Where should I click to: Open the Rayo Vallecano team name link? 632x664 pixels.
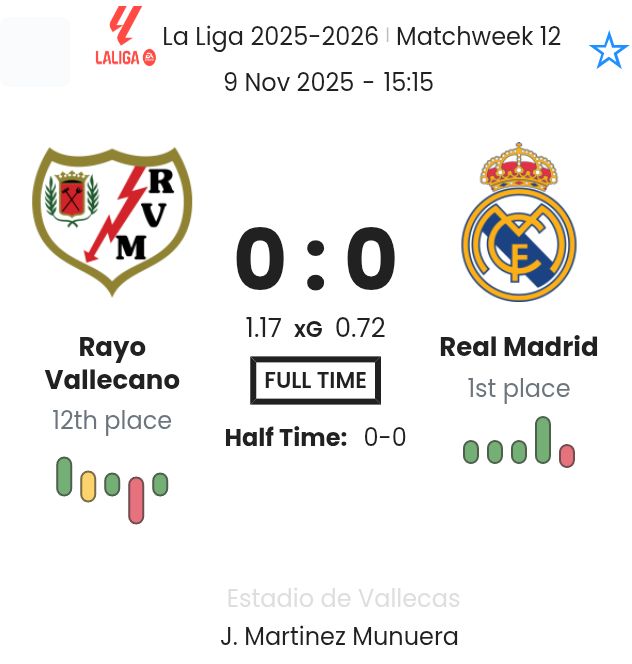112,363
